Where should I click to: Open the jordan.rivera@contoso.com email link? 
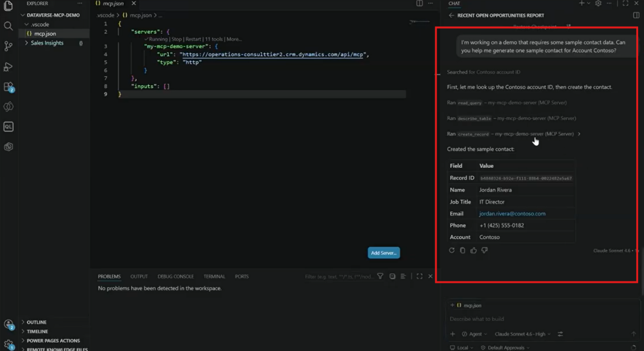(512, 214)
